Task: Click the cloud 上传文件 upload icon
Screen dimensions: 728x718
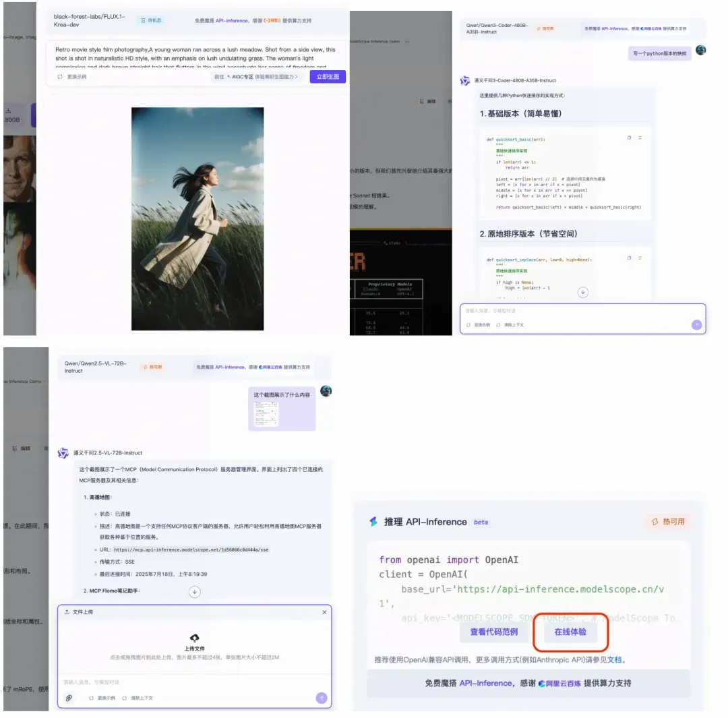Action: tap(195, 638)
